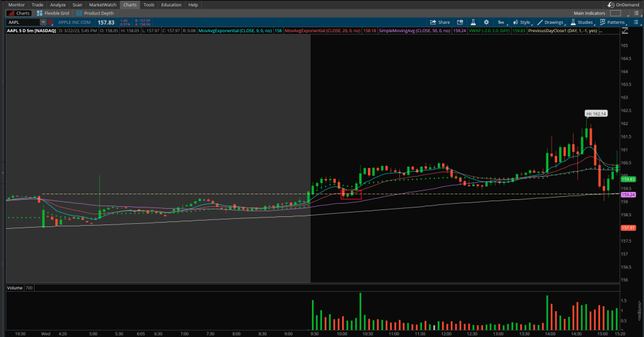Open the Help tab
This screenshot has width=644, height=337.
point(193,5)
